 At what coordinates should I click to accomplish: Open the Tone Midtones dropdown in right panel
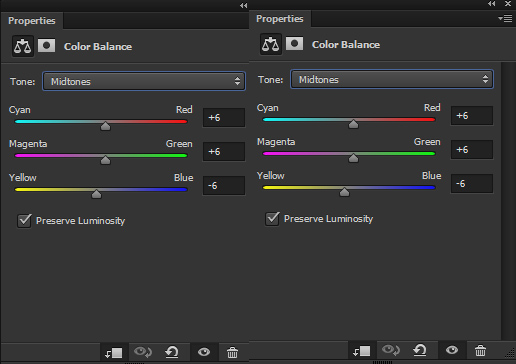pyautogui.click(x=392, y=79)
